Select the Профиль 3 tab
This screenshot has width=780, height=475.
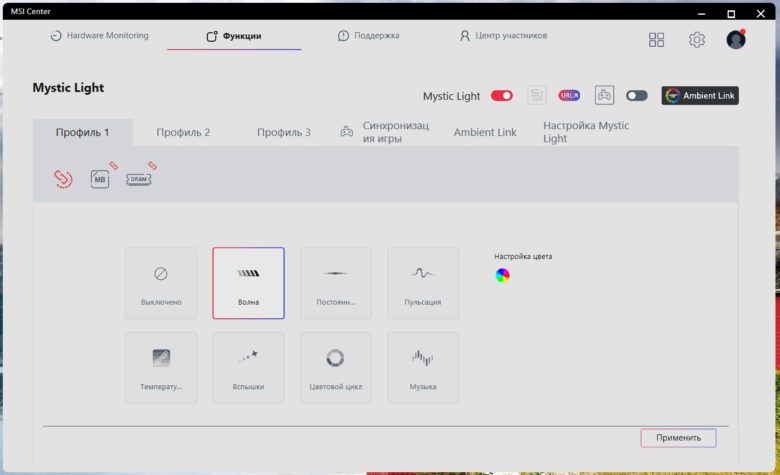pos(284,132)
